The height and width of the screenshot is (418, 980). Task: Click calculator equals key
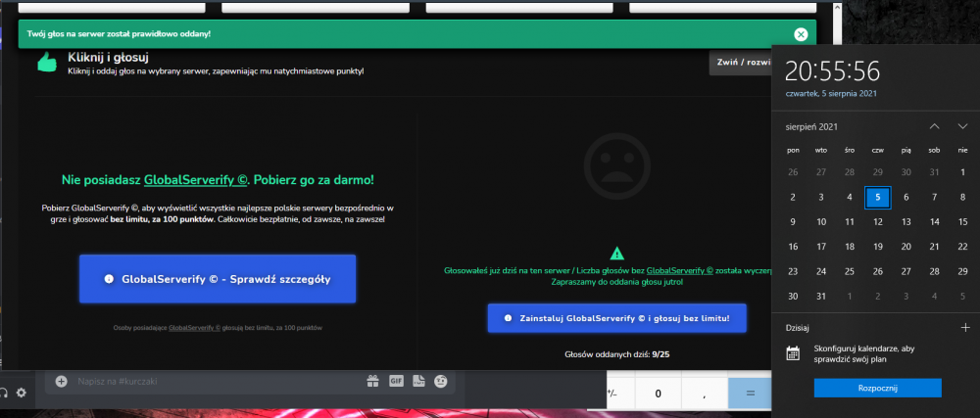tap(750, 394)
